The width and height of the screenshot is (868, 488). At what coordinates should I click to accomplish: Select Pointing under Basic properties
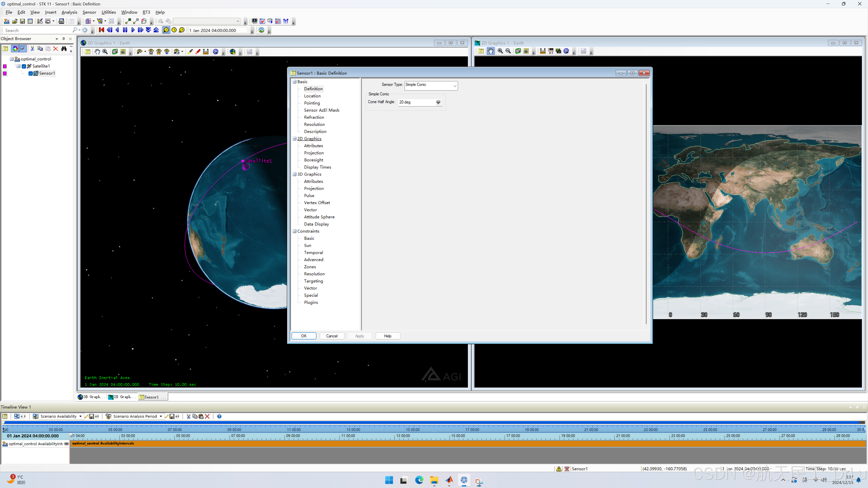pos(312,103)
